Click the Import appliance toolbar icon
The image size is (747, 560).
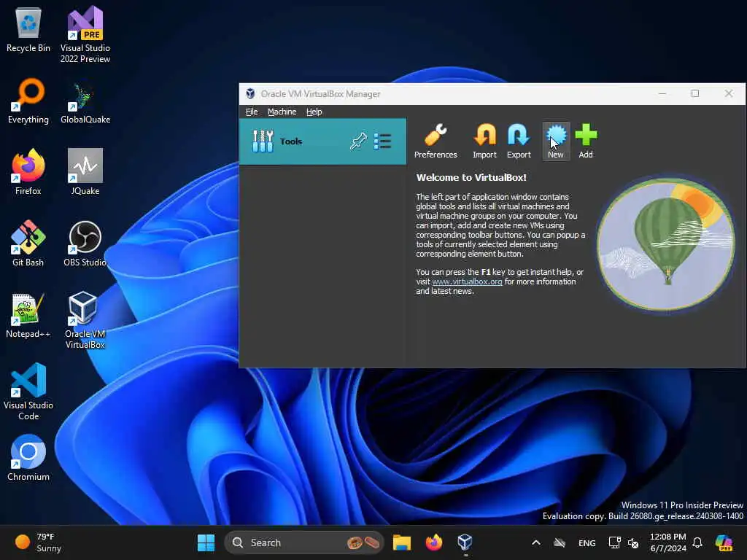point(484,141)
